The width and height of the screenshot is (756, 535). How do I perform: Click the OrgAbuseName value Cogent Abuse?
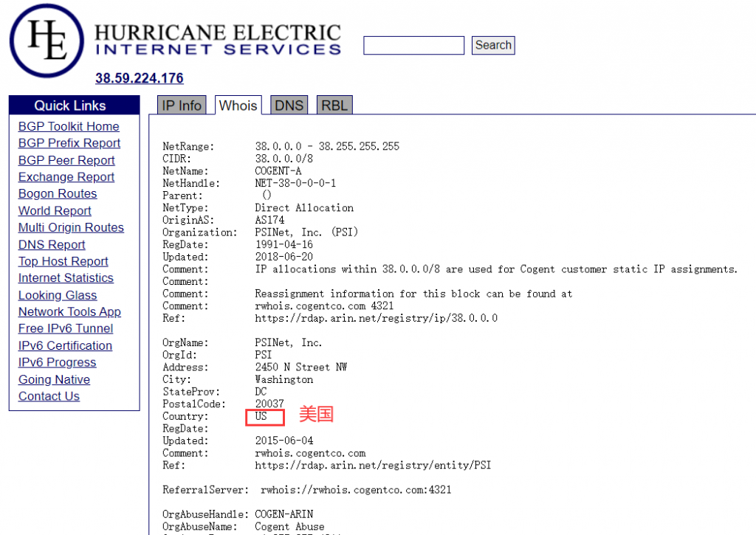(x=289, y=527)
